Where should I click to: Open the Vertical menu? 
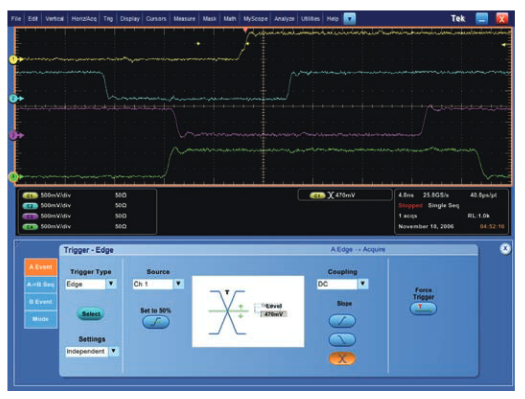tap(55, 19)
